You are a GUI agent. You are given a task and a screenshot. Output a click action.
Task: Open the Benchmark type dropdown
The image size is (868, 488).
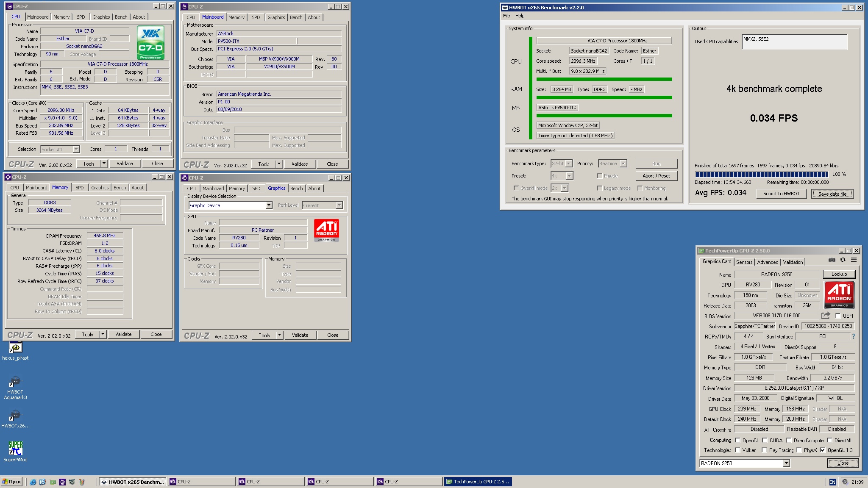pos(562,164)
